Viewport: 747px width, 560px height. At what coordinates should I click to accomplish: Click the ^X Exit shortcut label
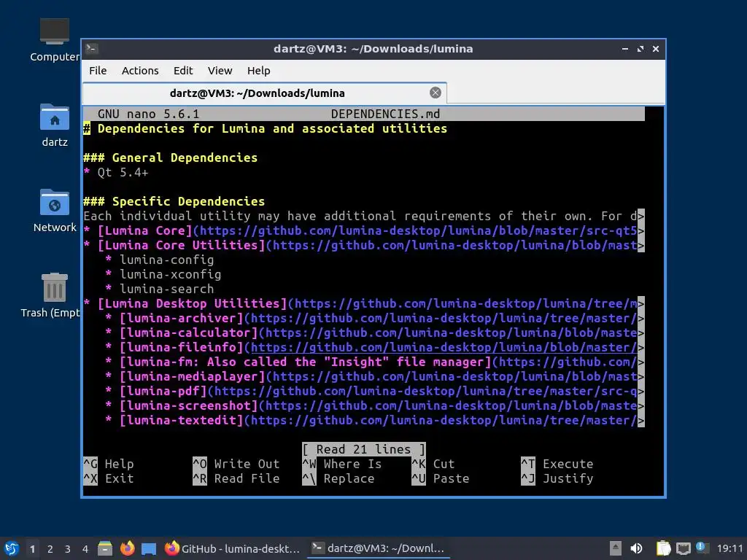click(x=109, y=478)
